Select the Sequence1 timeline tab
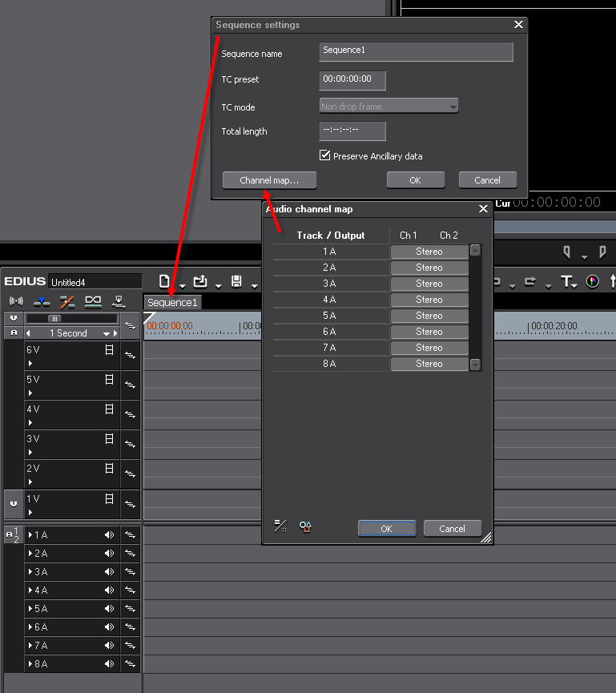Image resolution: width=616 pixels, height=693 pixels. [x=172, y=302]
